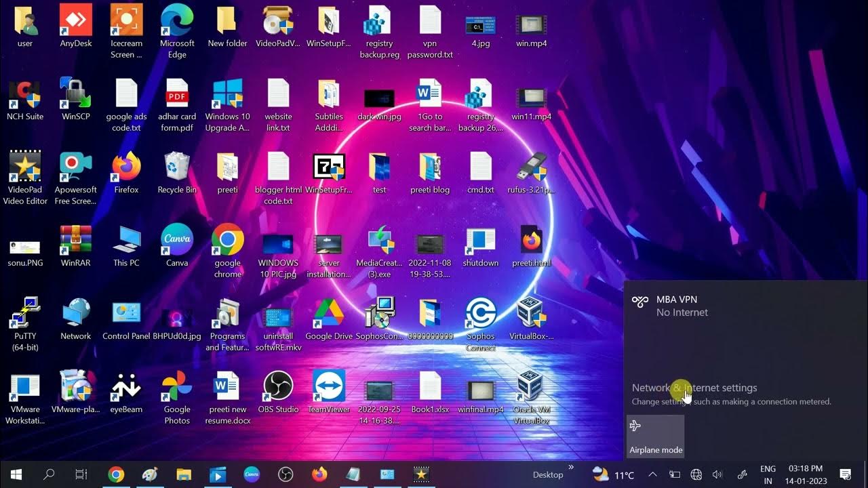
Task: Select the Icecream Screen Recorder shortcut
Action: [126, 32]
